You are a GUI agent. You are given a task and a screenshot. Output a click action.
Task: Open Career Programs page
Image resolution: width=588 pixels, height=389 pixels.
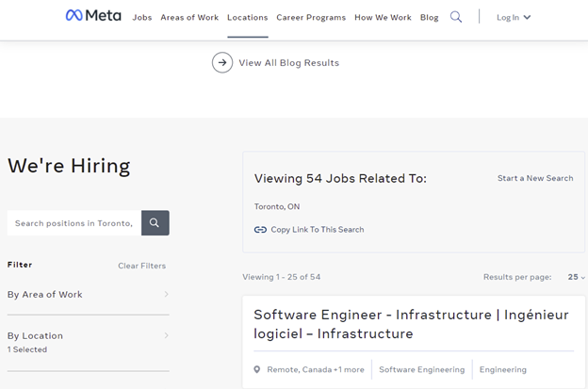[x=311, y=17]
